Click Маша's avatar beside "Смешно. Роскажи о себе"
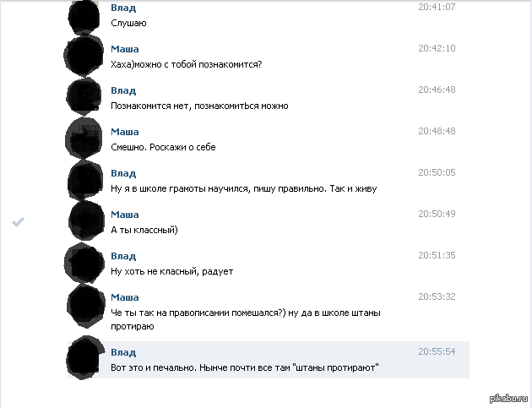The width and height of the screenshot is (532, 408). click(84, 139)
